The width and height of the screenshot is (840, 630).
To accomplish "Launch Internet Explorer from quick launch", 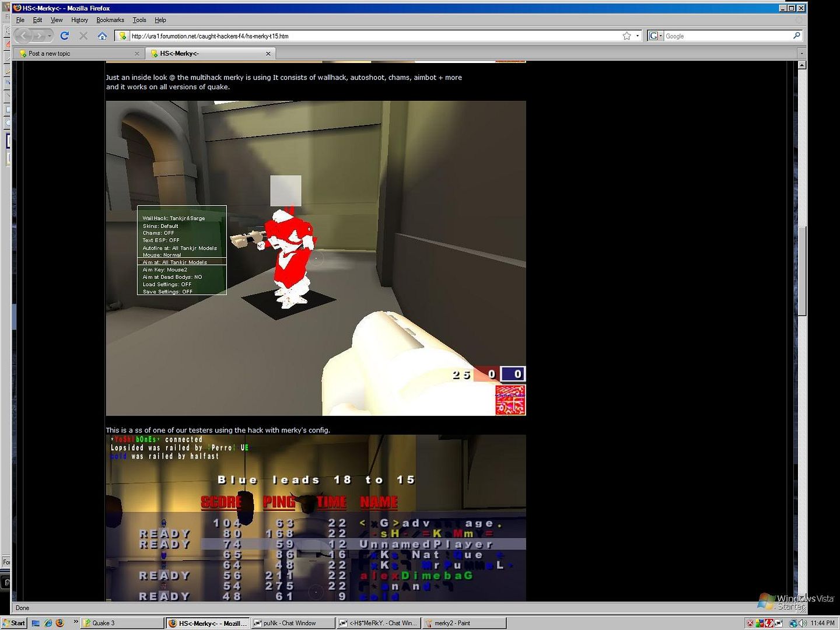I will 48,623.
